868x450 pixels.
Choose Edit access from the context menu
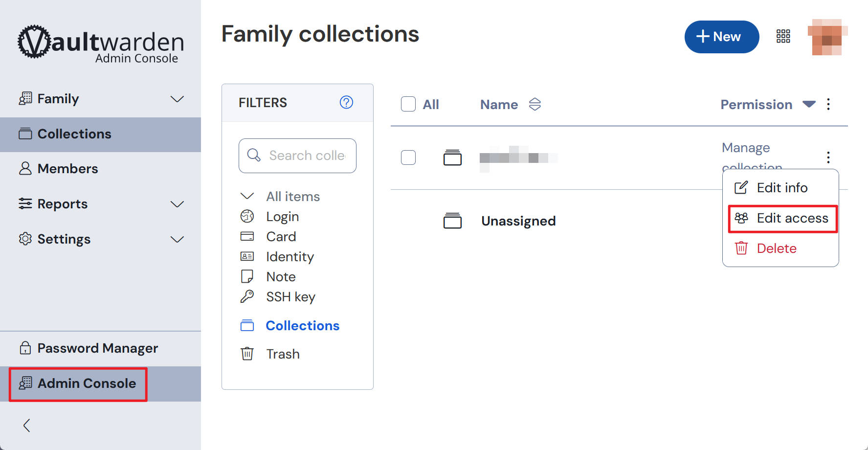click(782, 218)
